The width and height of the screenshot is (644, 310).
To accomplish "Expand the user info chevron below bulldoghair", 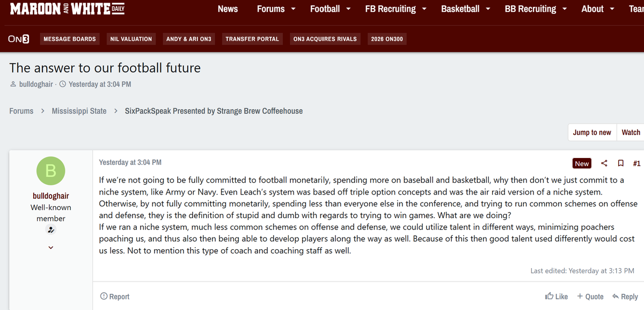I will pos(51,248).
